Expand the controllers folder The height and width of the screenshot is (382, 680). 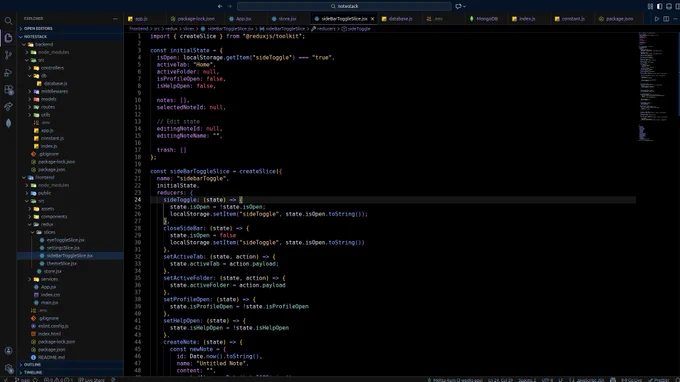[70, 68]
